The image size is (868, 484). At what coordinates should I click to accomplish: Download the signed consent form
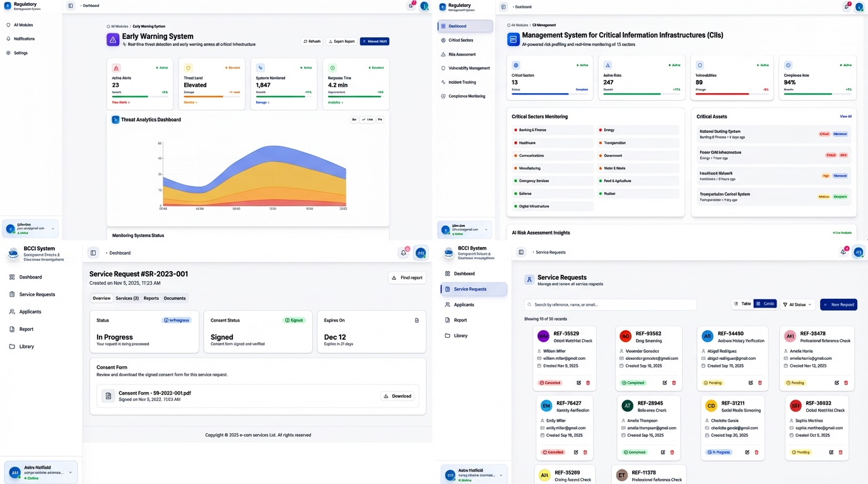(x=397, y=396)
